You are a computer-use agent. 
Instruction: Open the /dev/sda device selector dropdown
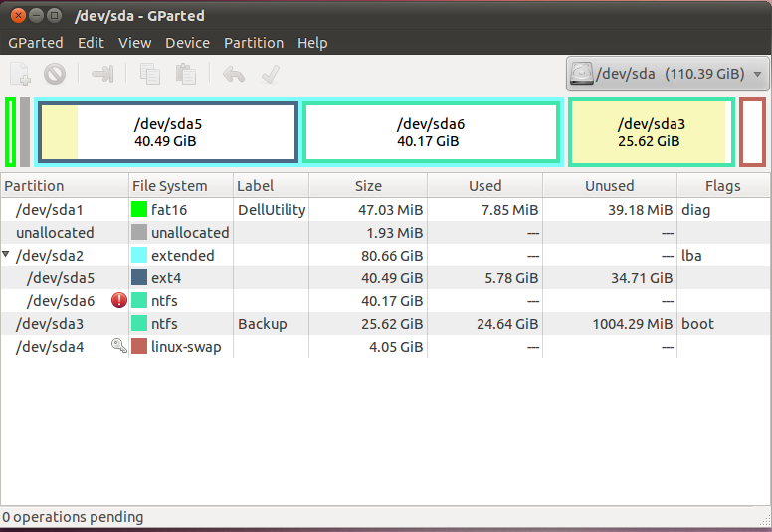pyautogui.click(x=668, y=74)
